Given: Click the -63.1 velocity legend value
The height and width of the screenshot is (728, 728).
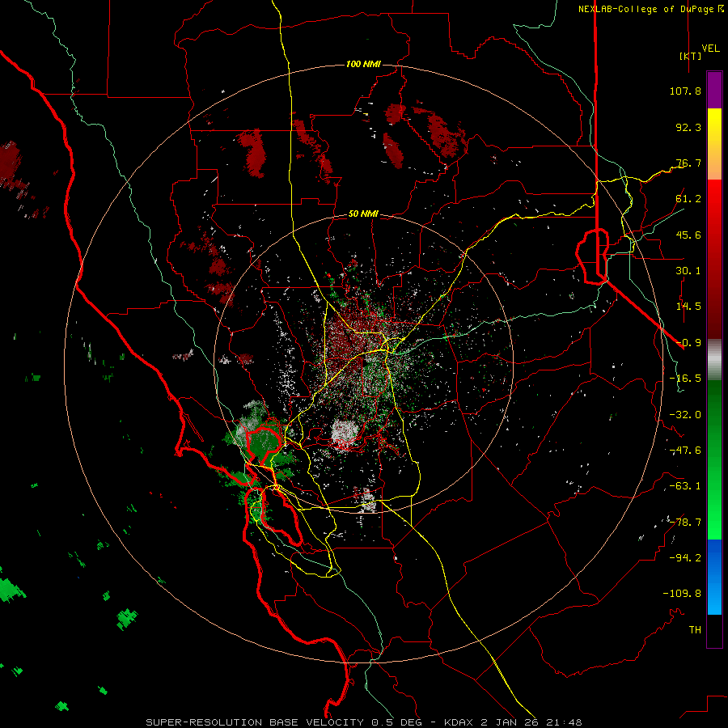Looking at the screenshot, I should [685, 486].
